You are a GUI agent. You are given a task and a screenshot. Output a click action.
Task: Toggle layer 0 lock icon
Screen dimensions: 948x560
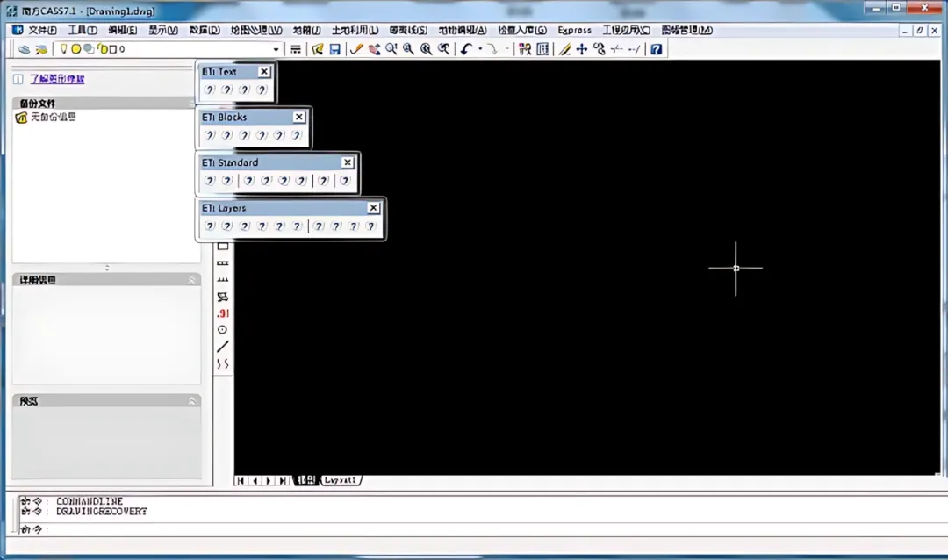click(x=102, y=49)
